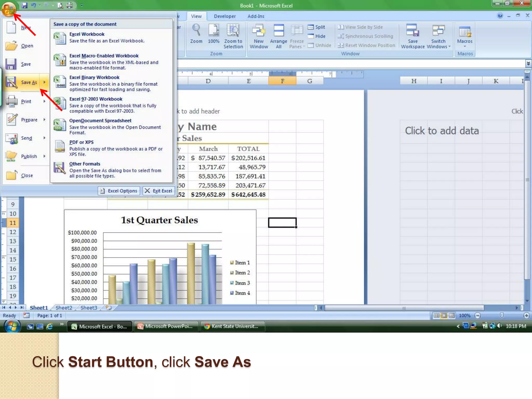Select the Send menu entry icon
The height and width of the screenshot is (399, 532).
pos(11,138)
